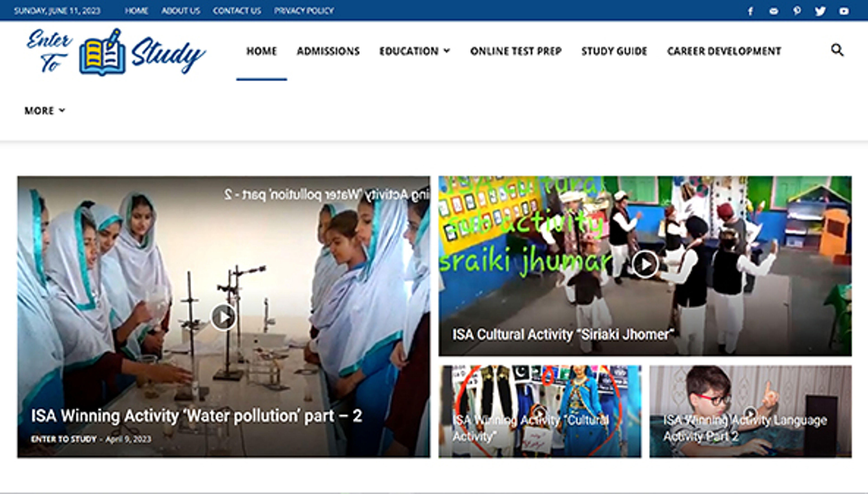
Task: Expand the Education dropdown menu
Action: click(414, 51)
